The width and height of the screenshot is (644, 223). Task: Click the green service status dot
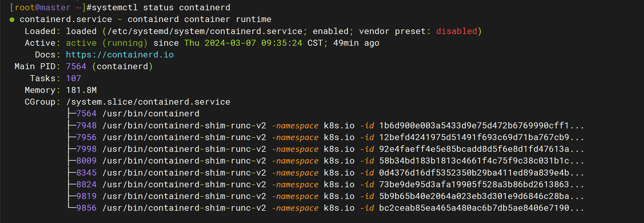click(x=12, y=20)
